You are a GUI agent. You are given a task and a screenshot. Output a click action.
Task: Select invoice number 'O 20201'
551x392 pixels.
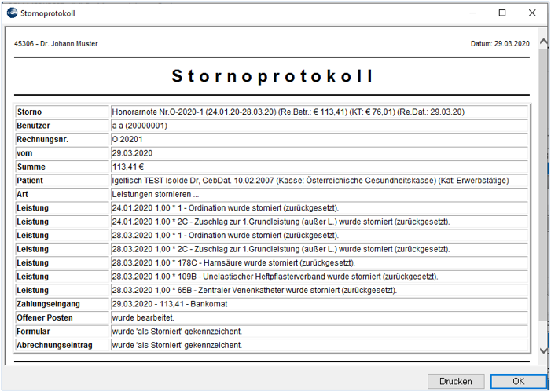(x=127, y=139)
